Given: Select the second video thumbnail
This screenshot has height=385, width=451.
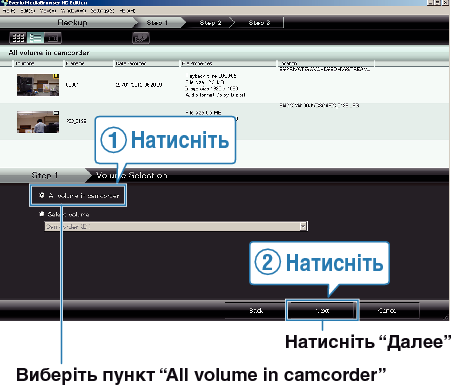Looking at the screenshot, I should click(x=38, y=122).
